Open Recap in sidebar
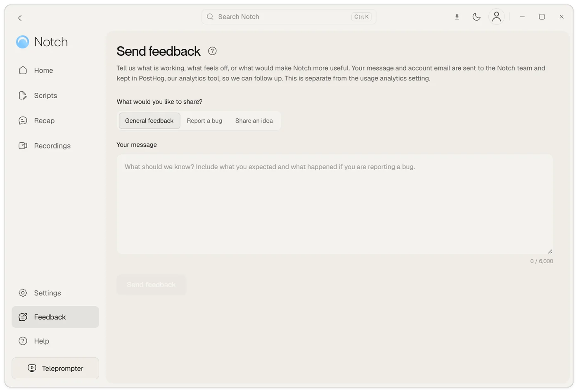Image resolution: width=578 pixels, height=392 pixels. pyautogui.click(x=55, y=121)
